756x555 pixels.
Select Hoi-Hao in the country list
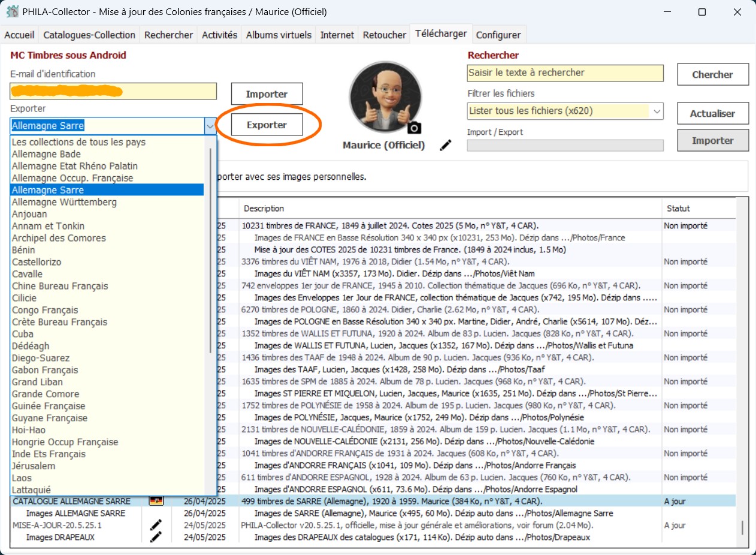click(108, 430)
